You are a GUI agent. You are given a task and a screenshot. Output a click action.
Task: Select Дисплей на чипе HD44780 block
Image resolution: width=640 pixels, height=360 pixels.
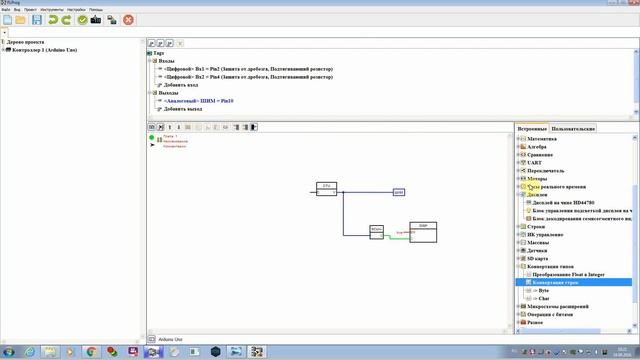pyautogui.click(x=563, y=202)
